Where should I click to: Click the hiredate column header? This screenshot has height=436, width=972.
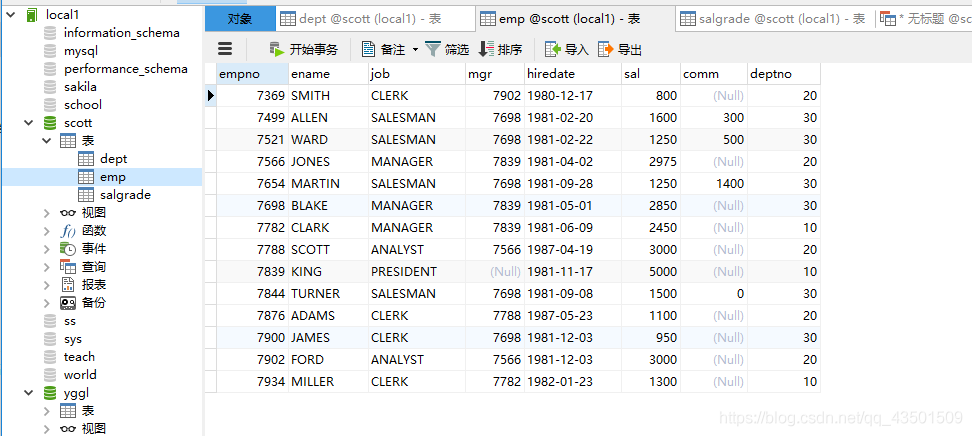coord(573,74)
